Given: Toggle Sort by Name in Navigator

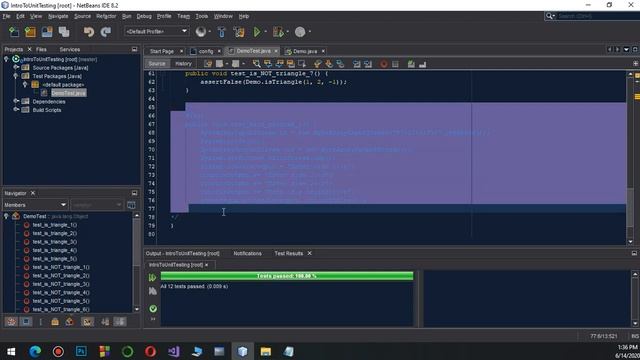Looking at the screenshot, I should (105, 322).
